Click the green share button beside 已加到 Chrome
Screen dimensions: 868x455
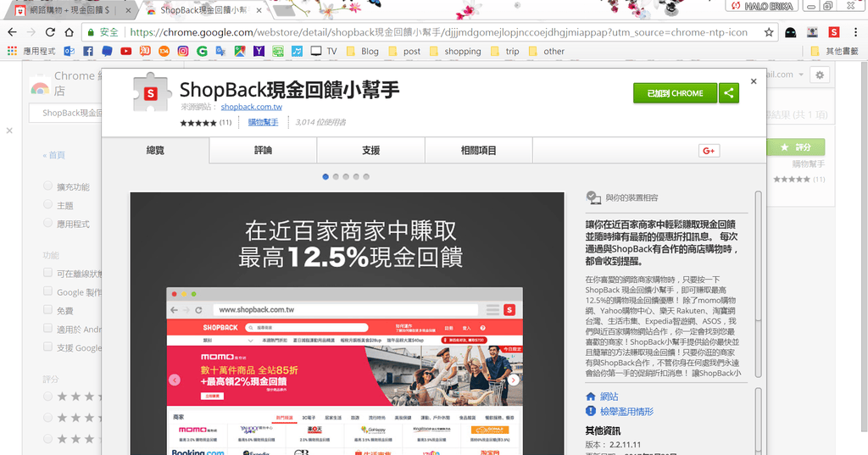point(729,93)
